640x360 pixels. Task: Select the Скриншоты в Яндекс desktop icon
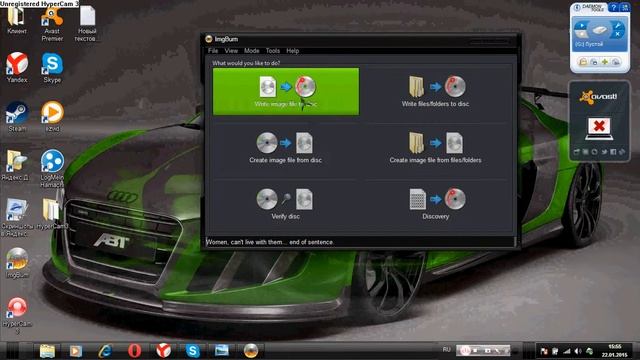click(x=16, y=217)
